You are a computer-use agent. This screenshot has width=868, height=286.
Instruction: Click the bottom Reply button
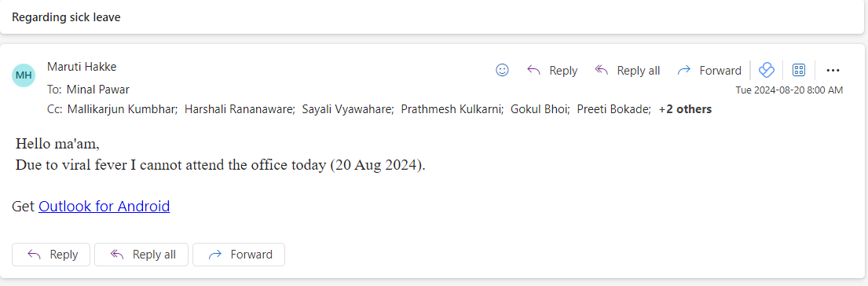click(51, 255)
